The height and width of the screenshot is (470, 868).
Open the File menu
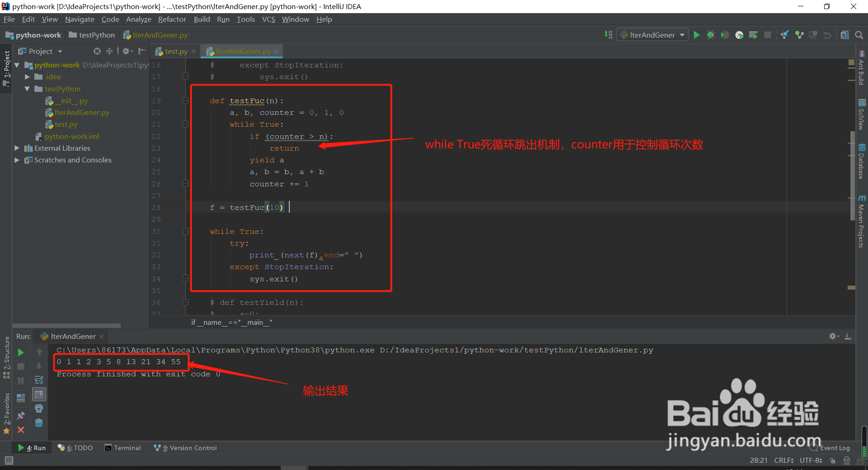9,19
